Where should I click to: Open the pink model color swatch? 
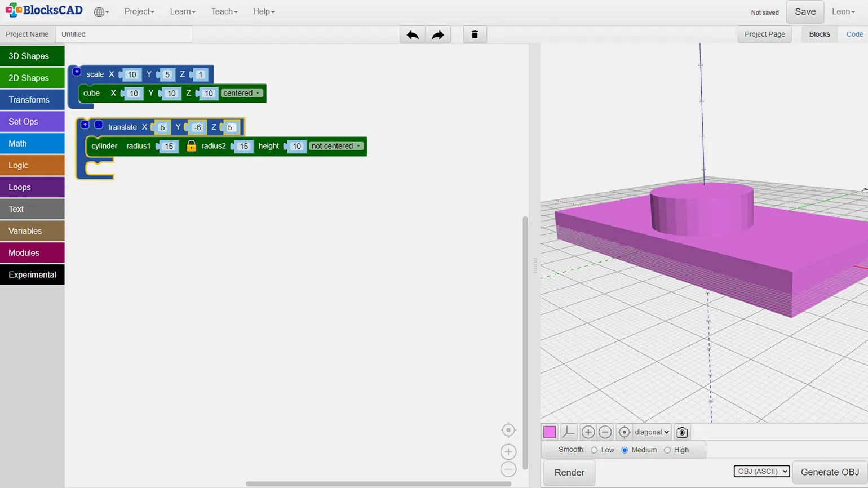coord(550,432)
